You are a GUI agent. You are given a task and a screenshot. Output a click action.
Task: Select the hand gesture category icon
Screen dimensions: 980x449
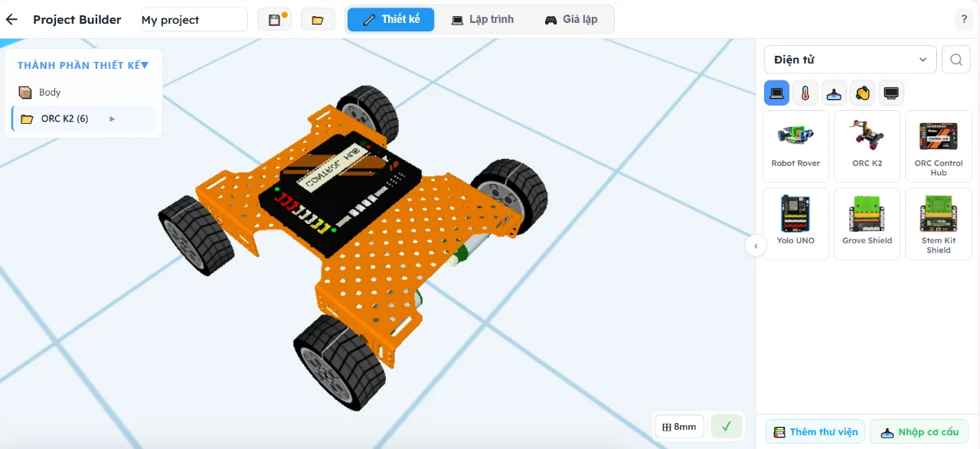tap(863, 93)
